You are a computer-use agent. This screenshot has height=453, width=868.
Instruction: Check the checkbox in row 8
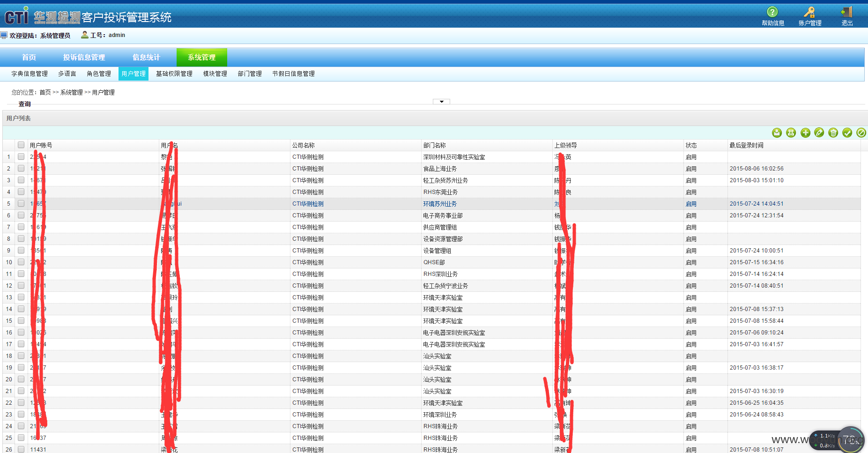point(21,238)
